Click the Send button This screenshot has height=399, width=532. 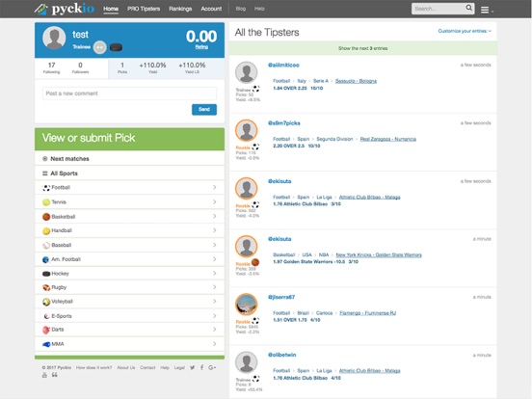point(204,109)
